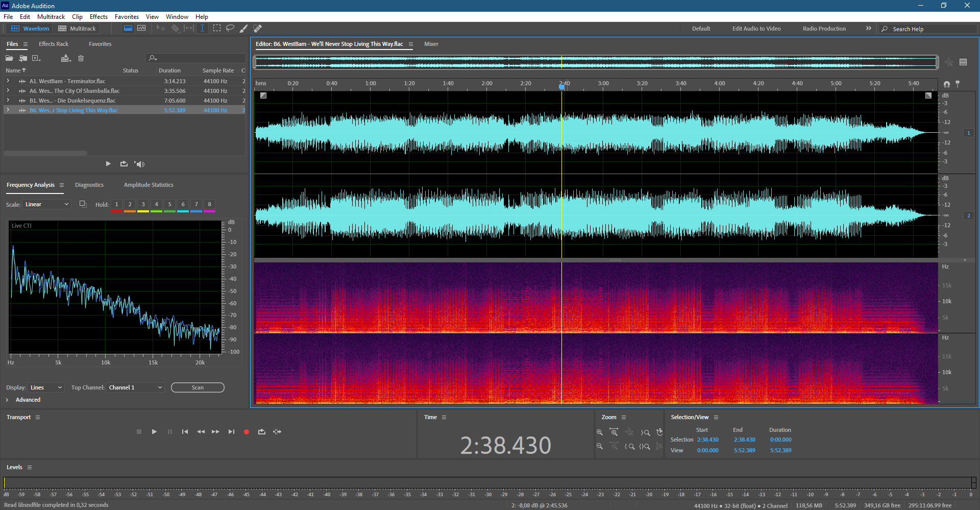This screenshot has width=980, height=510.
Task: Show the Spectral Pitch Display
Action: 141,29
